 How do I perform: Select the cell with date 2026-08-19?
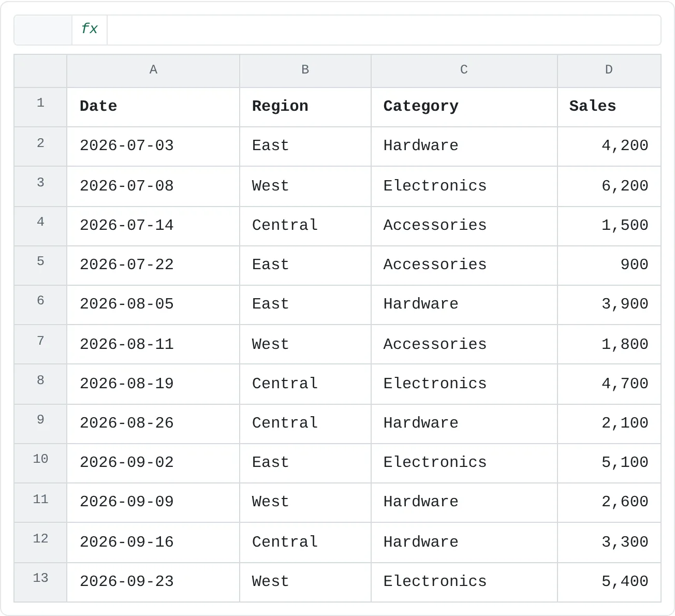pyautogui.click(x=153, y=384)
